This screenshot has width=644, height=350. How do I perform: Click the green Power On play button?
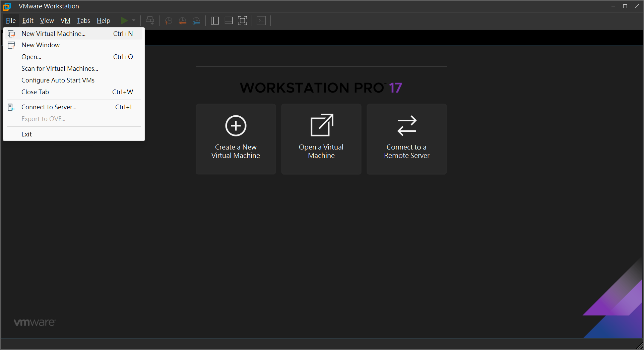pyautogui.click(x=124, y=21)
